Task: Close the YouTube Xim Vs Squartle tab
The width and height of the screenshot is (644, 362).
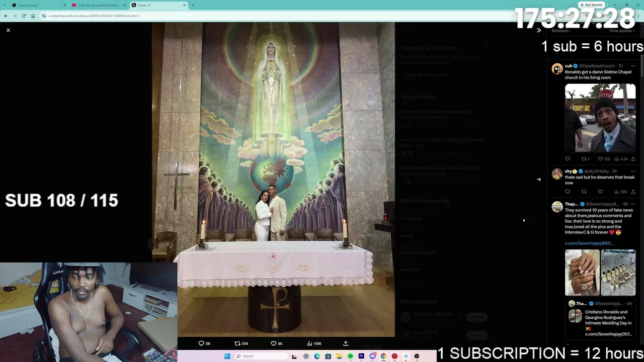Action: tap(124, 5)
